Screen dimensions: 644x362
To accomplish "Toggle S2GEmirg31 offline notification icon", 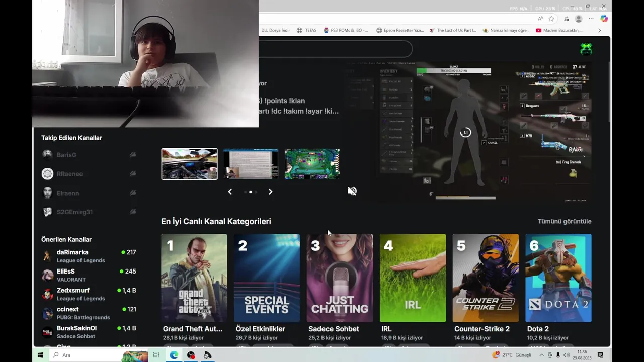I will click(x=133, y=212).
